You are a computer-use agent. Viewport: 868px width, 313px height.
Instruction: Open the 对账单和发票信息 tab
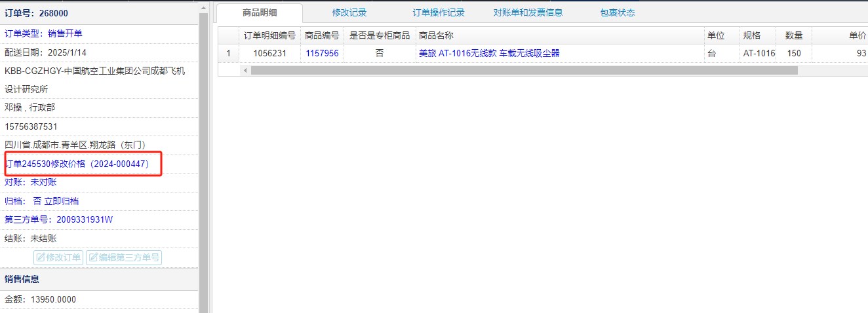528,12
